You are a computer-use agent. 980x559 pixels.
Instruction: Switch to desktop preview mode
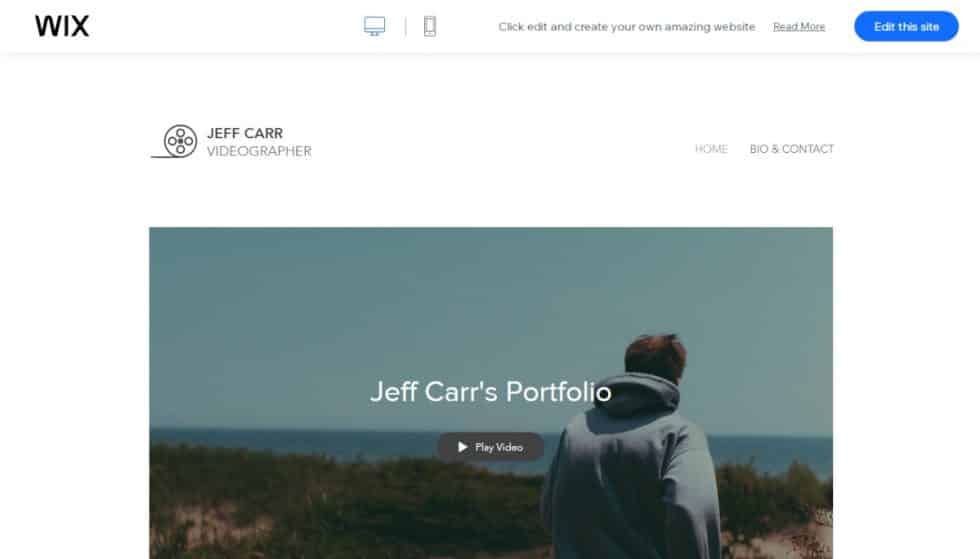click(374, 26)
